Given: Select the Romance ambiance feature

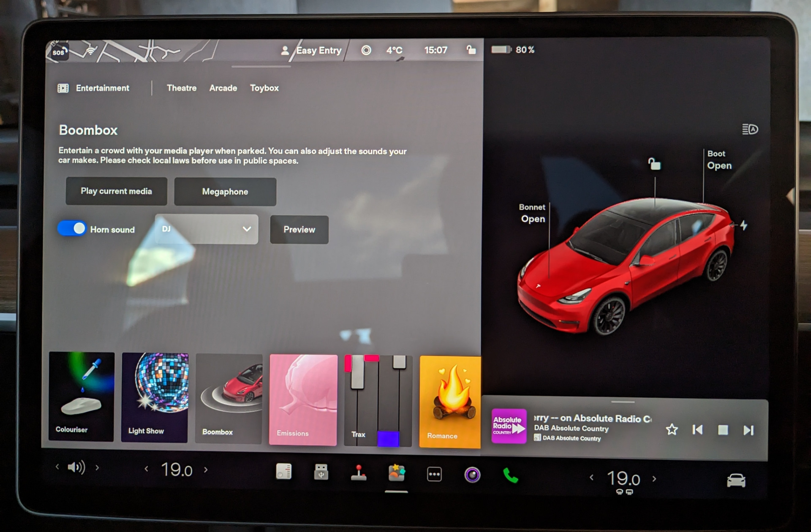Looking at the screenshot, I should click(450, 398).
